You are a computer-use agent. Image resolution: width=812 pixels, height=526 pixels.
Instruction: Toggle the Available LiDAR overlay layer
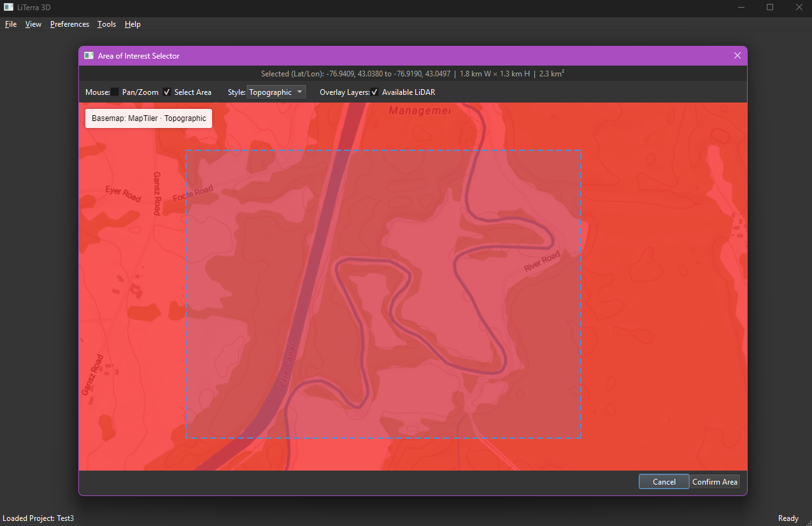pos(374,92)
